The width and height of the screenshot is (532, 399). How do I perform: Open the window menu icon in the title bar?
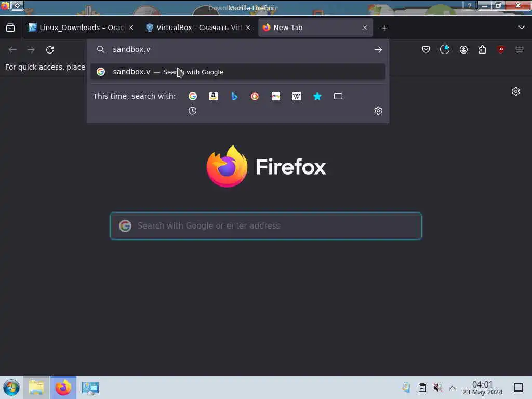pyautogui.click(x=5, y=5)
